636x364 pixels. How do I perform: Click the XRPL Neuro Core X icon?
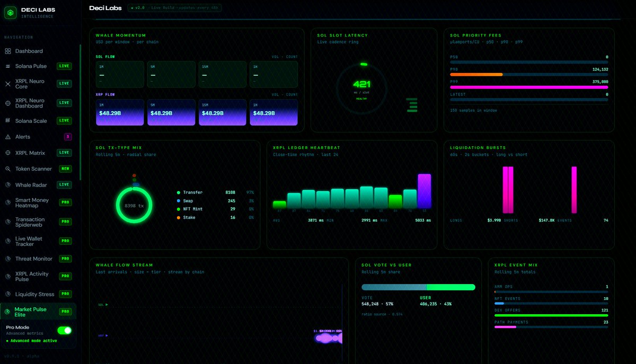(x=8, y=84)
